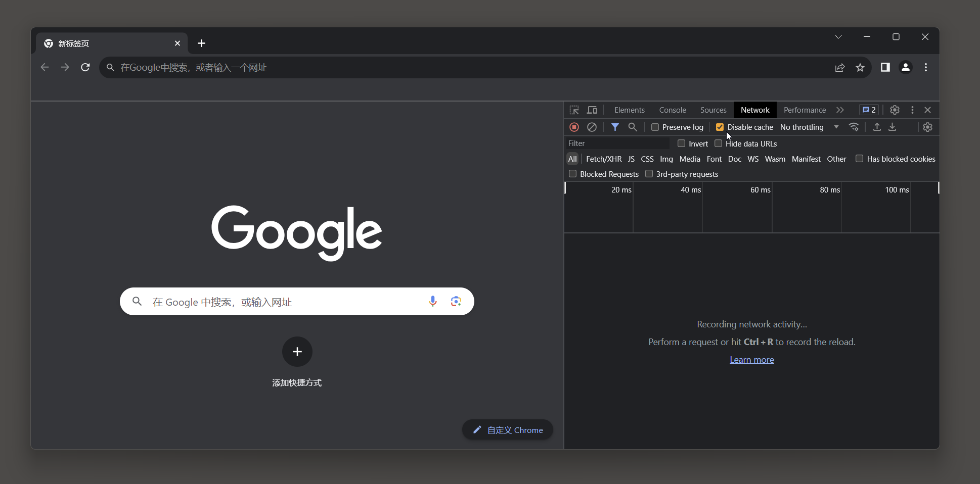
Task: Expand more DevTools tabs chevron
Action: [x=840, y=110]
